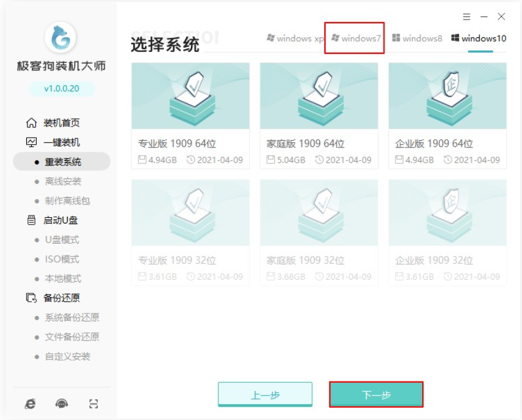
Task: Click the 极客狗装机大师 app title
Action: click(x=61, y=66)
